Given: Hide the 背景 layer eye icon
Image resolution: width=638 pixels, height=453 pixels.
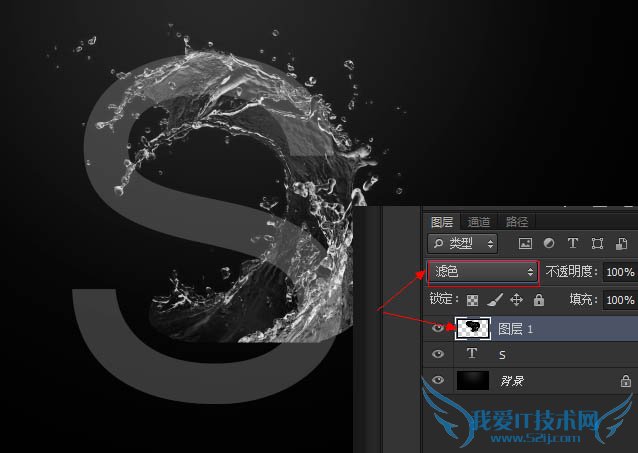Looking at the screenshot, I should [438, 380].
